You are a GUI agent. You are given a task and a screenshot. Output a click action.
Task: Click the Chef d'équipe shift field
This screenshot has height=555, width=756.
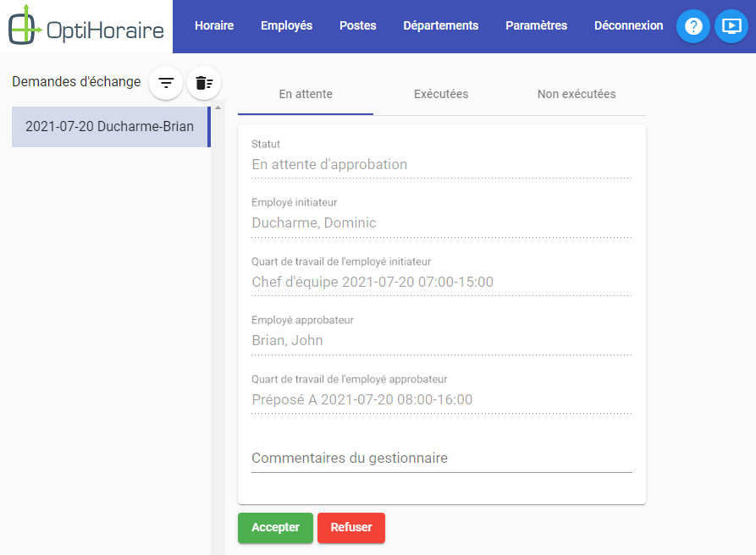(442, 283)
